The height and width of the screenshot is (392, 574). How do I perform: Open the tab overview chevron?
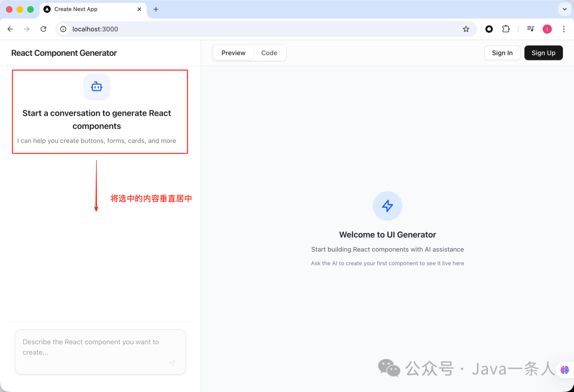click(x=564, y=9)
